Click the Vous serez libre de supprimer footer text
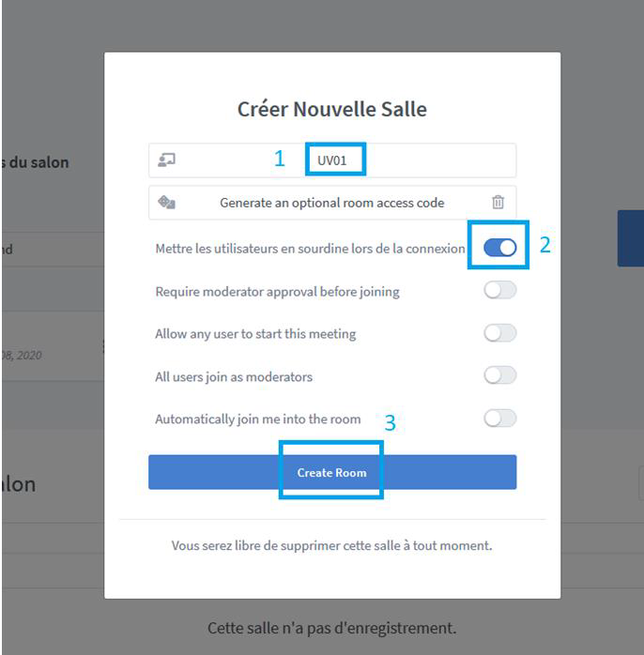The width and height of the screenshot is (644, 655). click(x=331, y=545)
